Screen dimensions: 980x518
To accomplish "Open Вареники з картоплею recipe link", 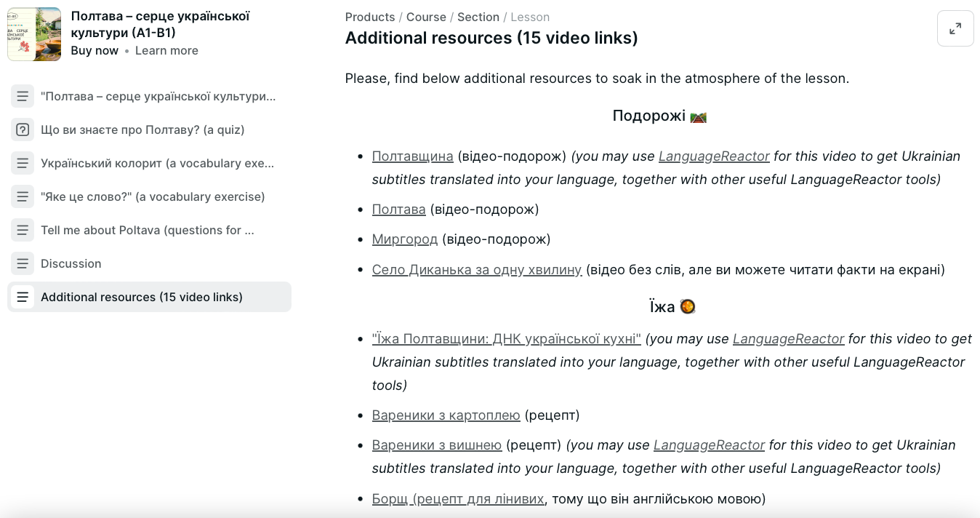I will (446, 415).
